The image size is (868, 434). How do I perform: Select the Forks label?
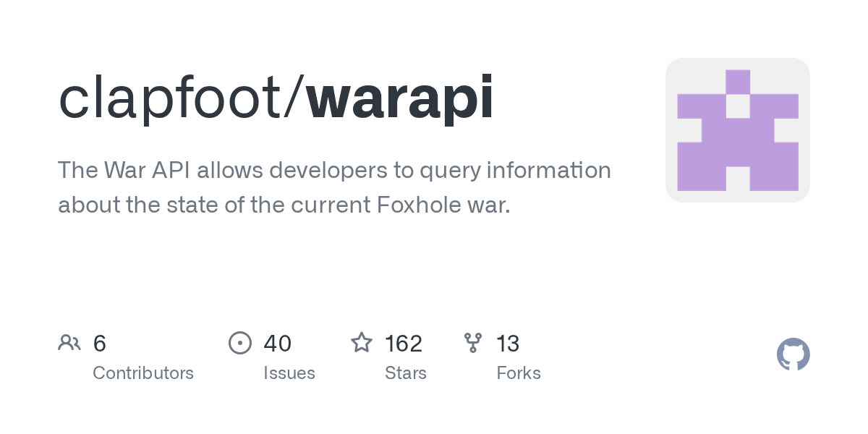click(x=519, y=373)
